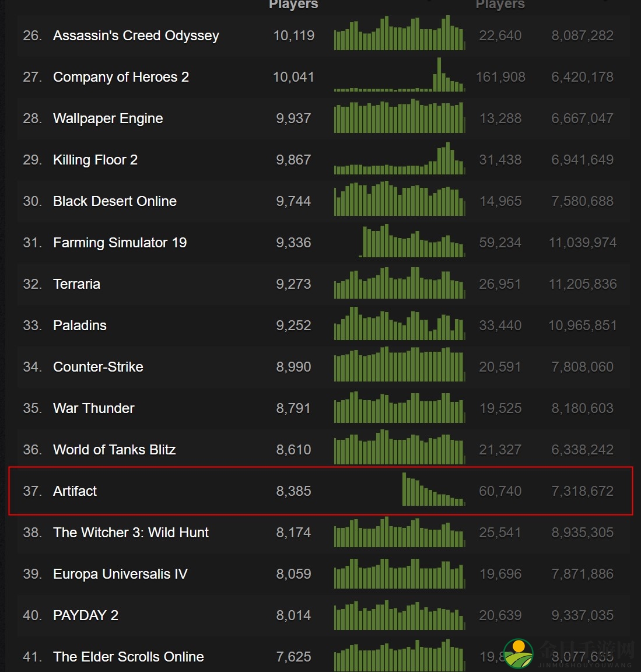Open the Terraria game link
The height and width of the screenshot is (672, 641).
coord(76,284)
